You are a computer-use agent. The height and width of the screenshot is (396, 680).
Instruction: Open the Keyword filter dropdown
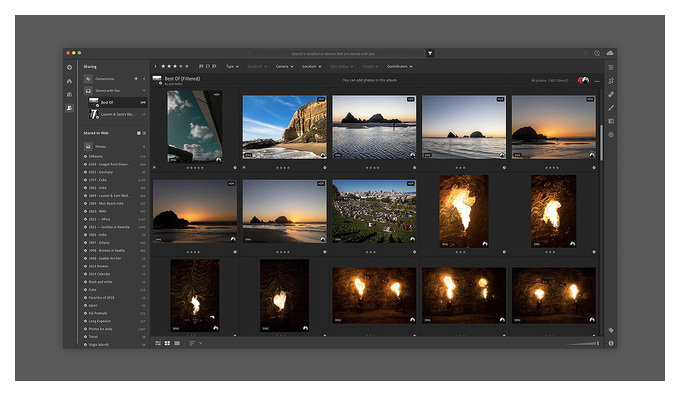(257, 66)
